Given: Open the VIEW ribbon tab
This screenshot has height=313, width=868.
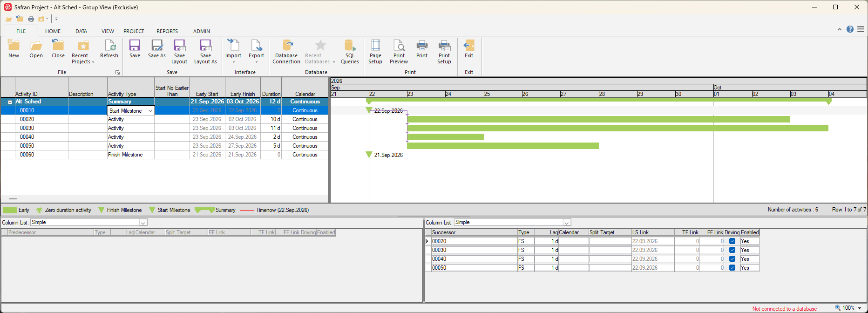Looking at the screenshot, I should point(108,31).
